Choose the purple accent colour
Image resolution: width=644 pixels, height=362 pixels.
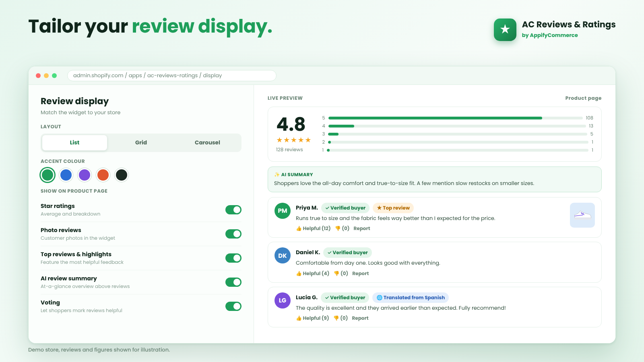coord(85,175)
